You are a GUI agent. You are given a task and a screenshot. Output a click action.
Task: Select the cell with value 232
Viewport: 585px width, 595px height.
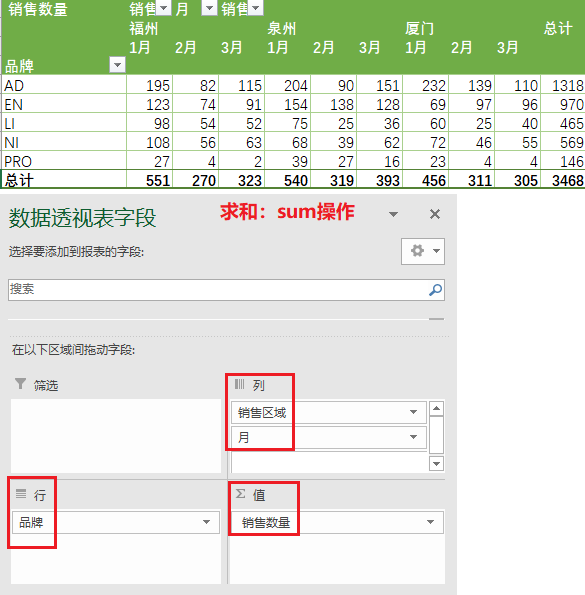[x=426, y=85]
